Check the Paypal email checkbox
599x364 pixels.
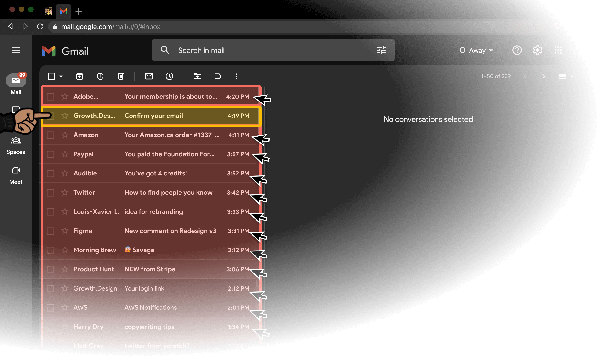pyautogui.click(x=51, y=154)
